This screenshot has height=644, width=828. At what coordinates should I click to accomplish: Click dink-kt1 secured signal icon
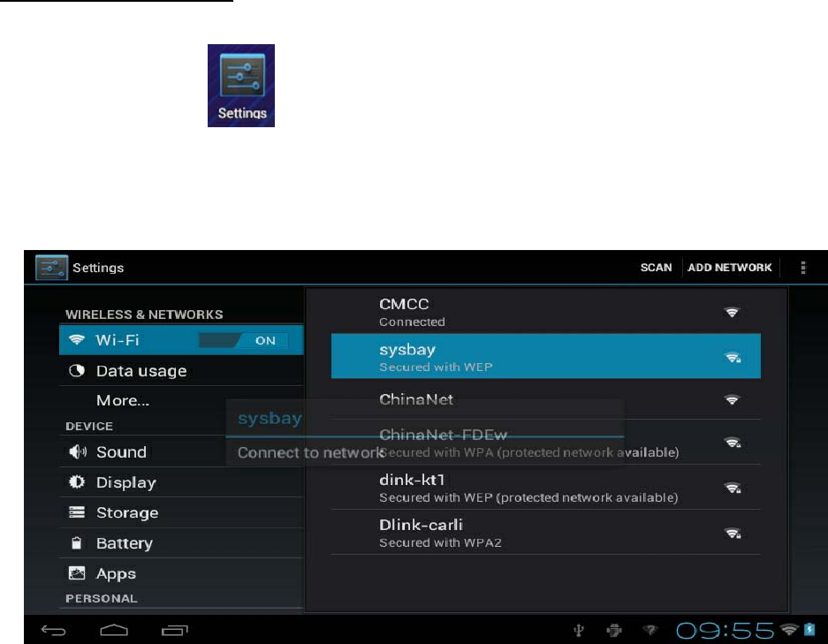(733, 488)
